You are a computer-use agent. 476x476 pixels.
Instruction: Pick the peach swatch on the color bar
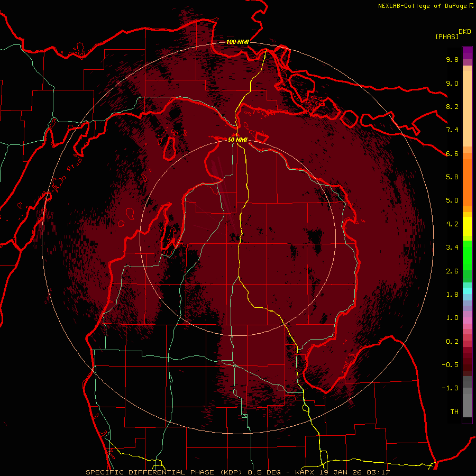coord(467,109)
